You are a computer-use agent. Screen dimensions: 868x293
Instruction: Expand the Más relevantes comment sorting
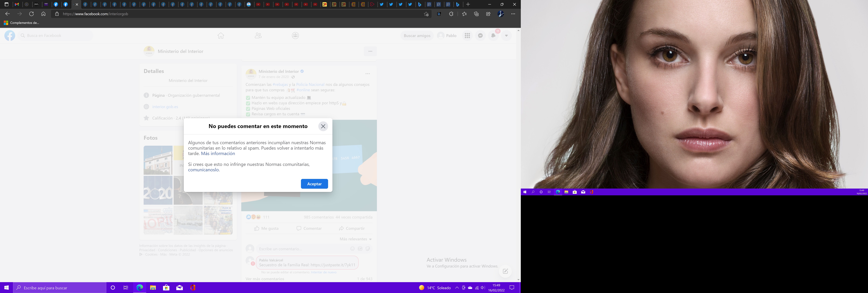coord(355,239)
